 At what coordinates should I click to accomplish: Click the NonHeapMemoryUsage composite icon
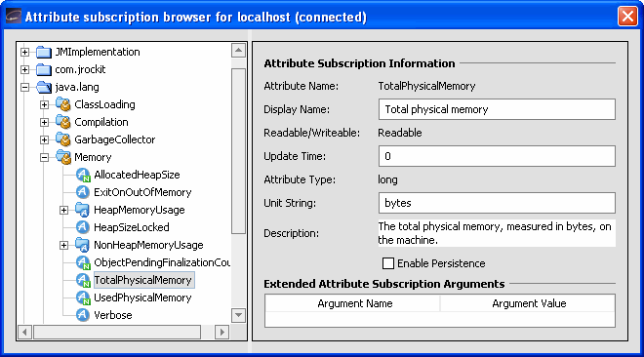(83, 245)
